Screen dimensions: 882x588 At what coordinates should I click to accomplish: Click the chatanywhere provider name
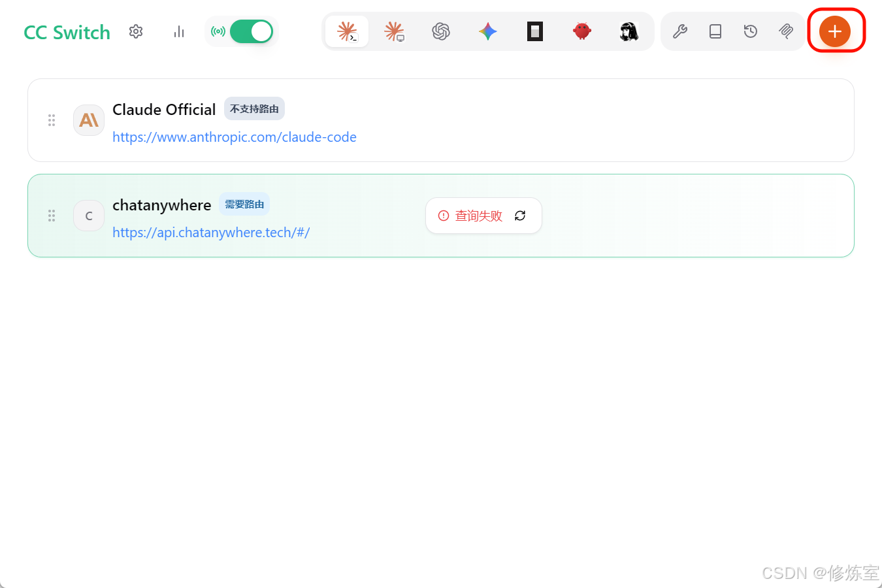click(x=162, y=205)
